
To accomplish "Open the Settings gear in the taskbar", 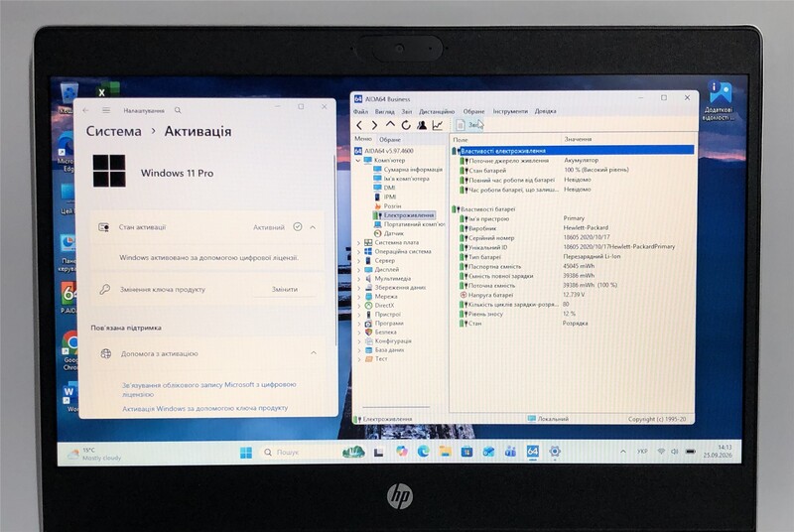I will (555, 452).
